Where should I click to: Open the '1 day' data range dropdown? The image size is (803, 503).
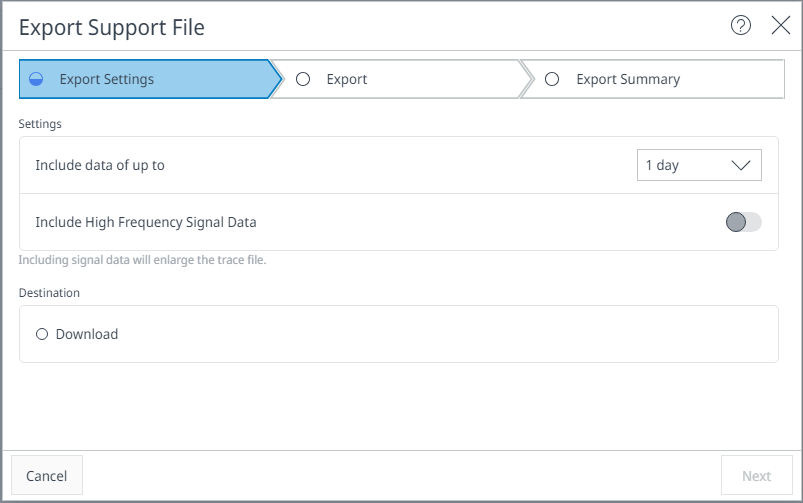[x=698, y=166]
